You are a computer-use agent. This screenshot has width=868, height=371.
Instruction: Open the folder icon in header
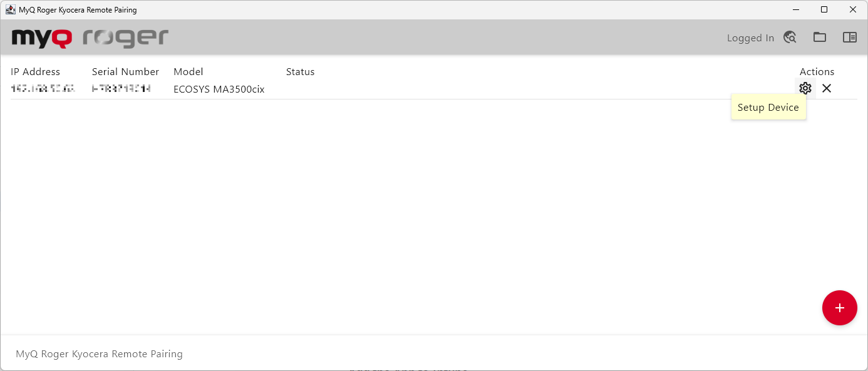point(820,38)
